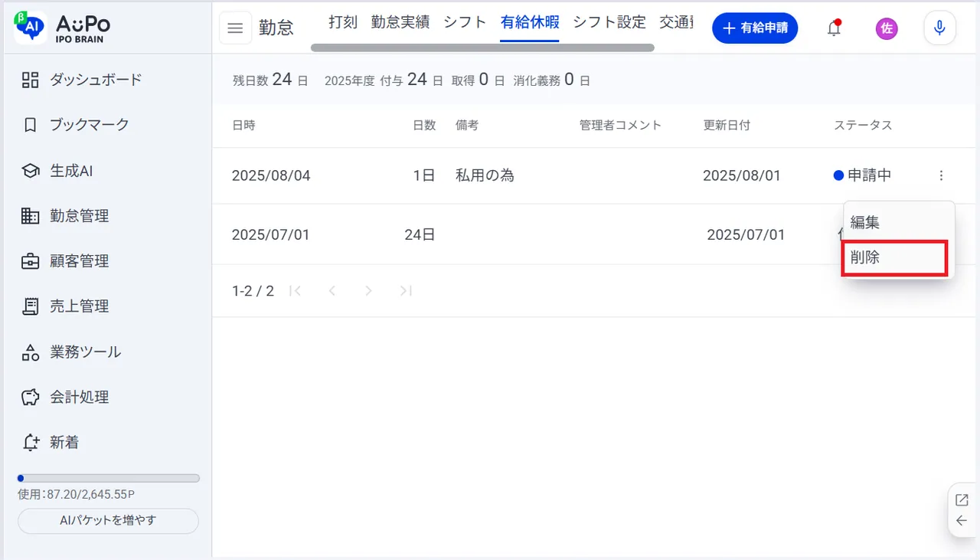The height and width of the screenshot is (560, 980).
Task: Switch to the 打刻 tab
Action: (343, 22)
